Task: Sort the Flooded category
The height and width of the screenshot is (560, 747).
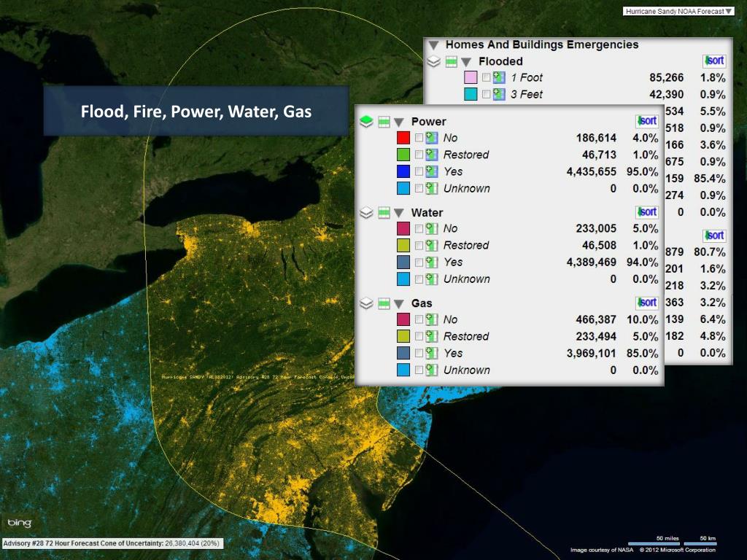Action: click(x=714, y=61)
